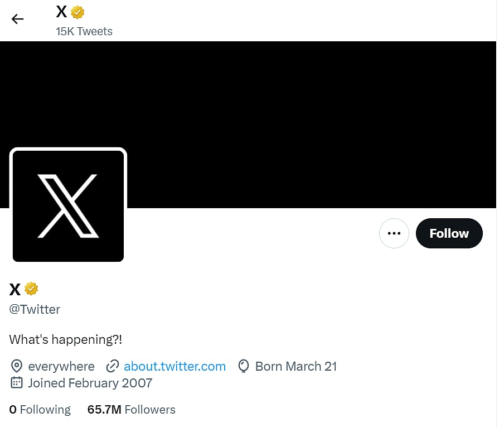This screenshot has height=427, width=504.
Task: Click the Joined February 2007 text
Action: coord(90,383)
